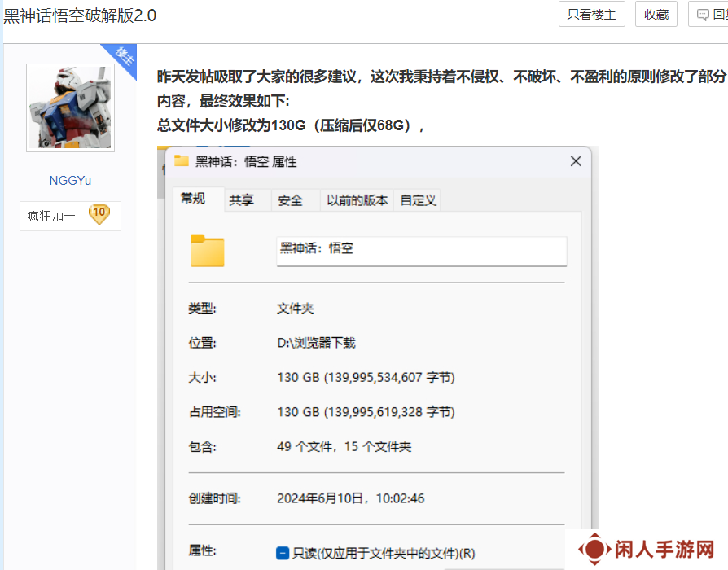728x570 pixels.
Task: Click the small folder icon in dialog title
Action: tap(181, 161)
